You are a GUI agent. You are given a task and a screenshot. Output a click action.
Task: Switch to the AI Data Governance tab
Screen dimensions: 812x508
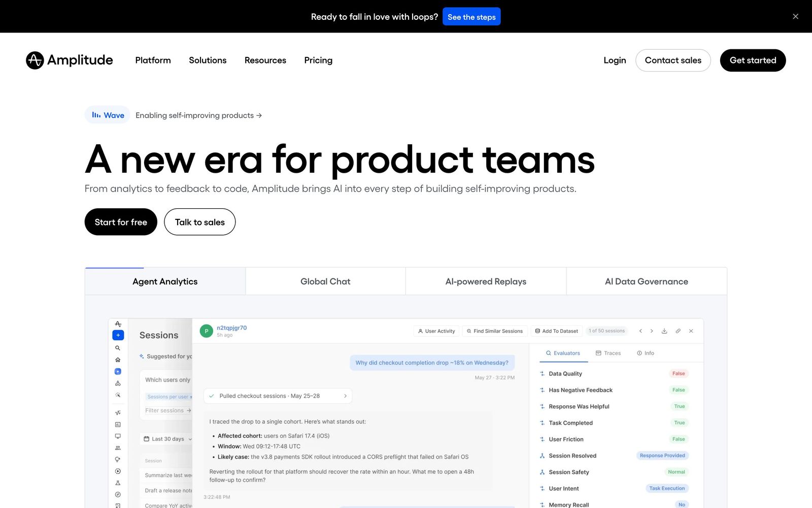coord(647,281)
